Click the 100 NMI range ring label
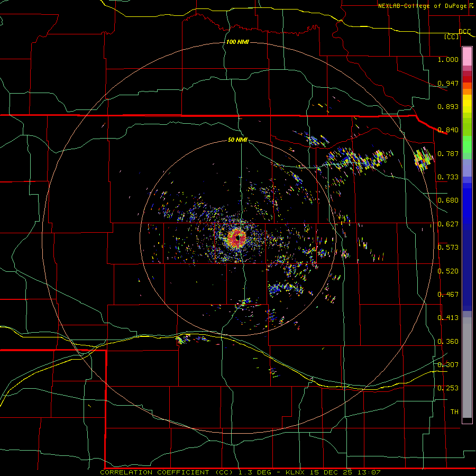 pyautogui.click(x=237, y=42)
